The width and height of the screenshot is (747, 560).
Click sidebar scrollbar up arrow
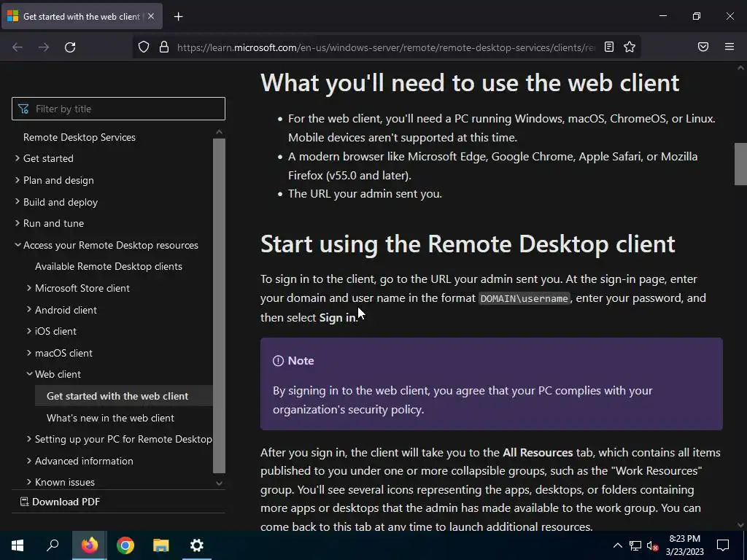coord(219,132)
